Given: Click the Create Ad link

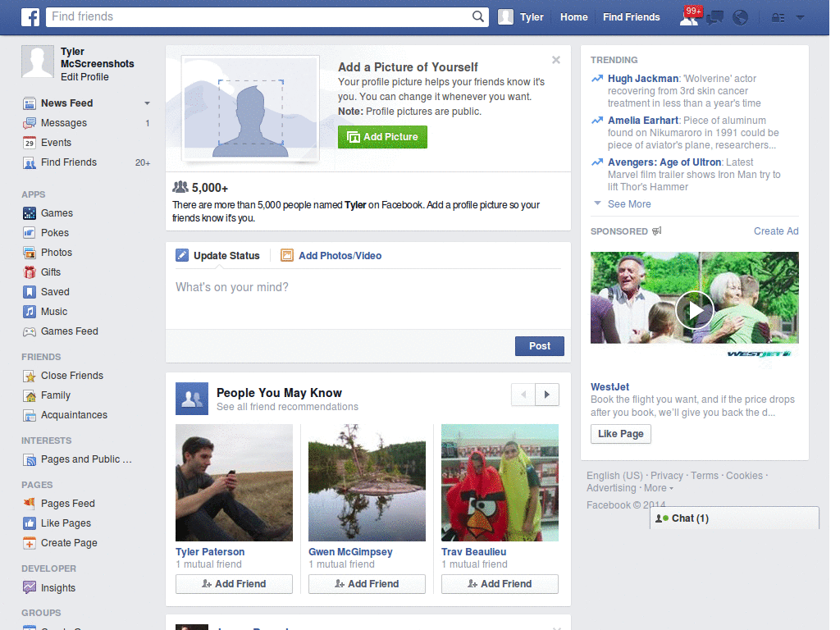Looking at the screenshot, I should click(x=776, y=231).
